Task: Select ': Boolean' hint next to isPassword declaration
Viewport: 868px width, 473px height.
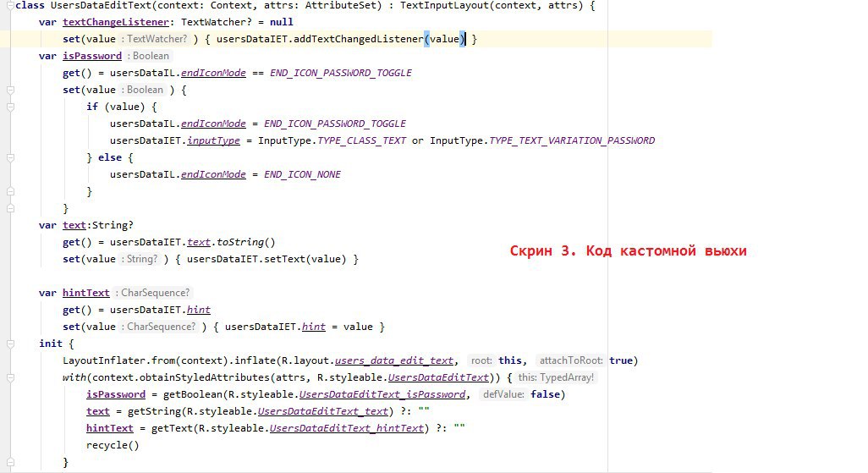Action: (148, 56)
